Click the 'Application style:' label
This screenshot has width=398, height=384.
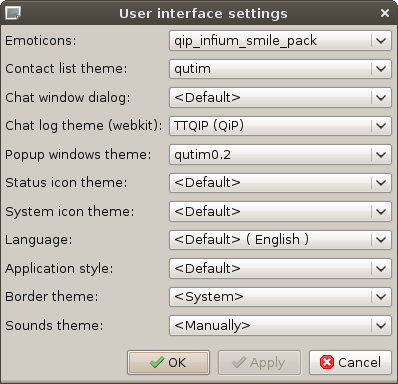click(x=59, y=269)
